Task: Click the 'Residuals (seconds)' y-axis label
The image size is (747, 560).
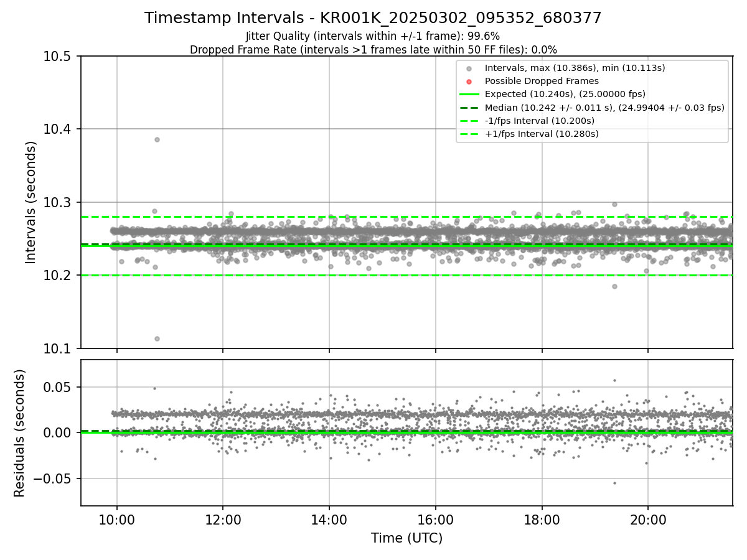Action: click(20, 433)
